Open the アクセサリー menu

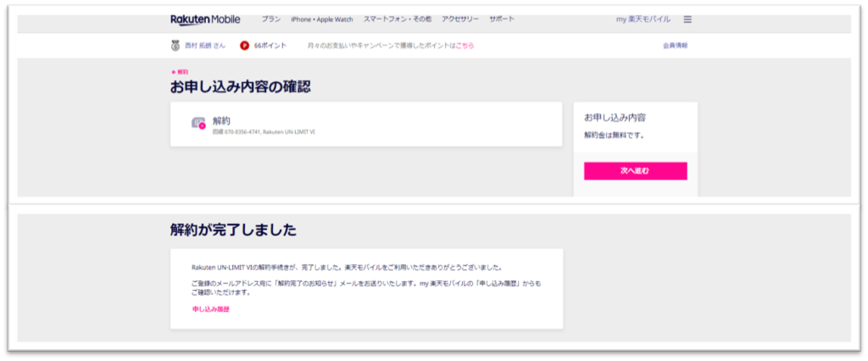(460, 19)
